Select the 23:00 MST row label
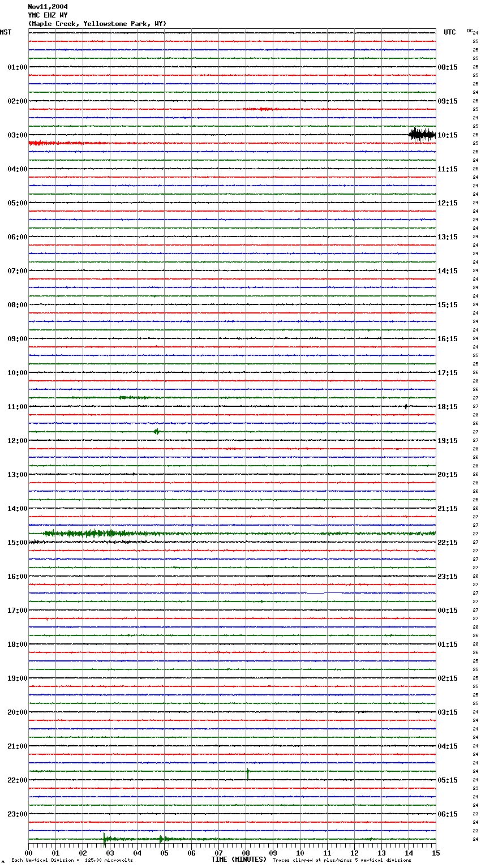Image resolution: width=481 pixels, height=868 pixels. point(18,814)
